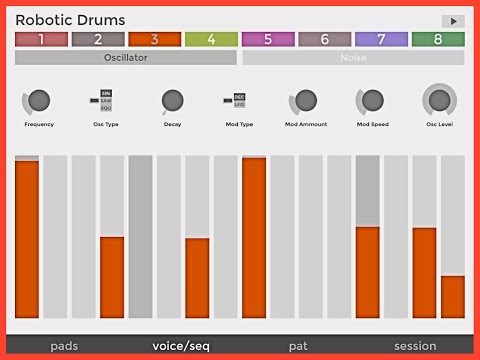This screenshot has width=480, height=360.
Task: Click the Mod Speed knob
Action: tap(373, 100)
